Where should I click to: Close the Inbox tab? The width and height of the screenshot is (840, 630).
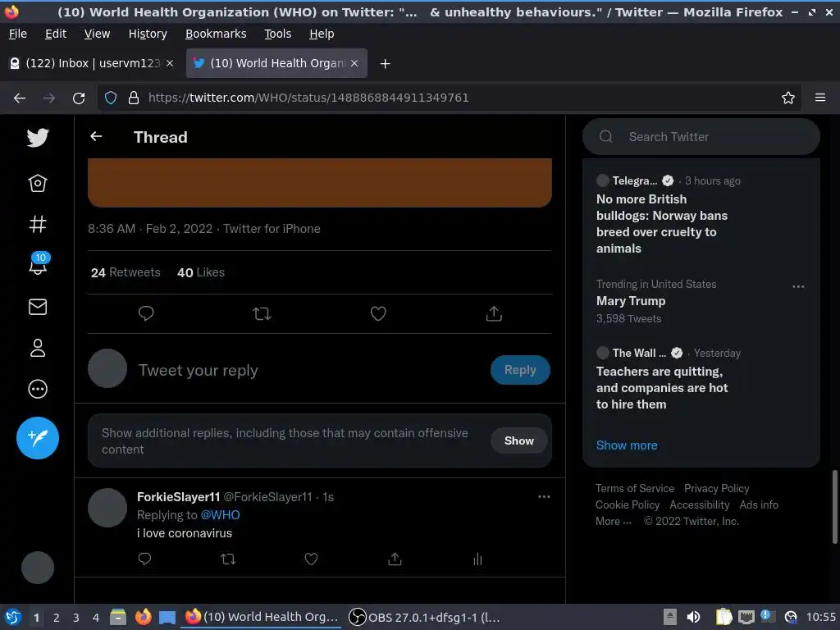point(170,63)
